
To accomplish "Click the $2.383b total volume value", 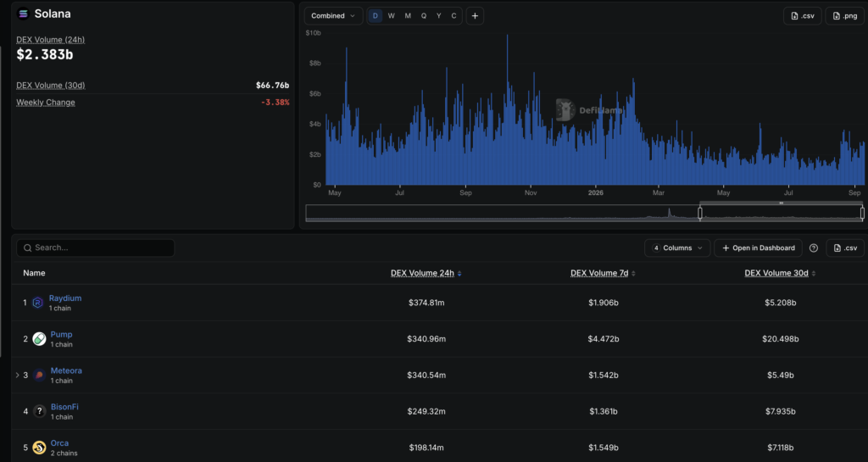I will click(x=45, y=55).
